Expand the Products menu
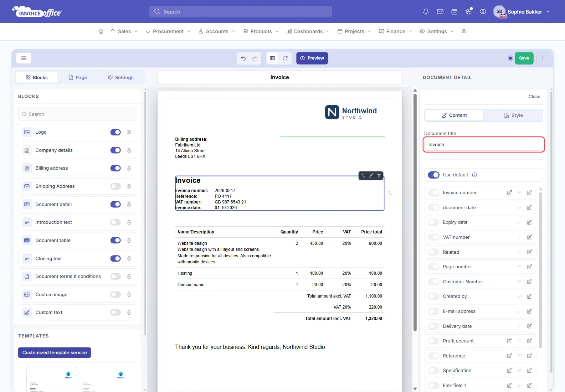Image resolution: width=565 pixels, height=392 pixels. point(261,31)
